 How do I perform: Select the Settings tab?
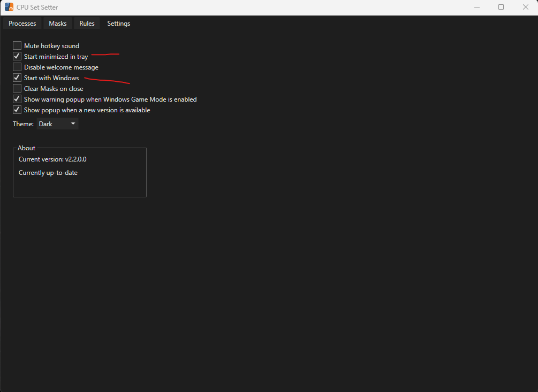click(119, 24)
